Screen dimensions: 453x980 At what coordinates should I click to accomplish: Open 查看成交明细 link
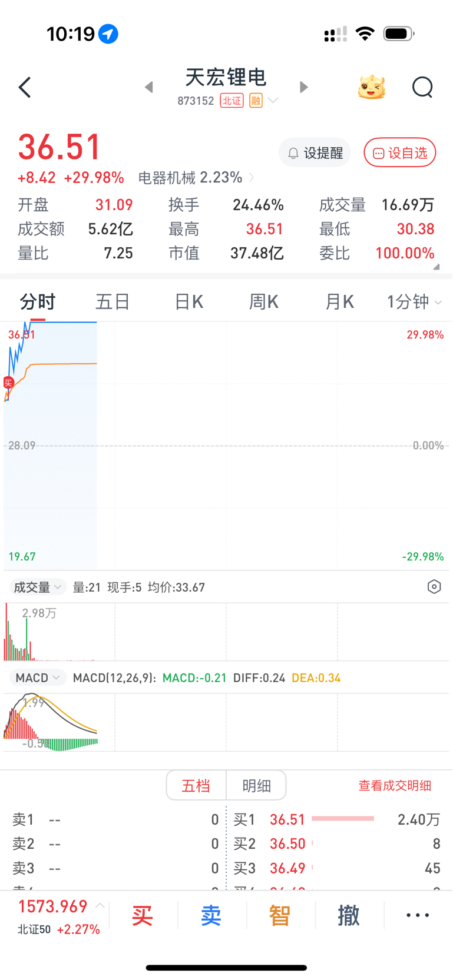pyautogui.click(x=395, y=785)
